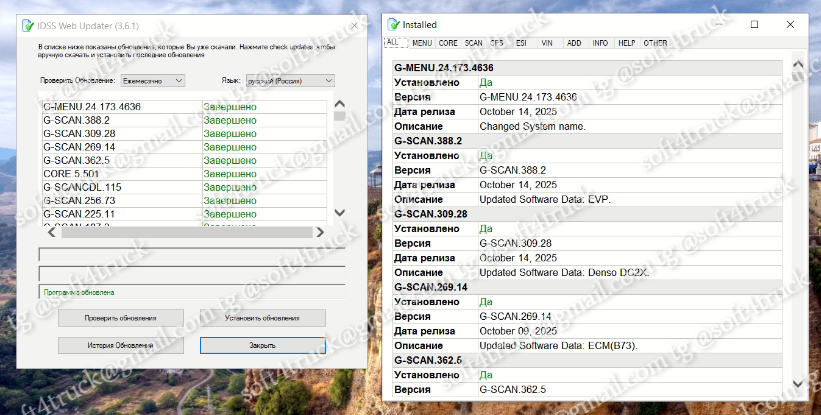Click the Installed window title icon

tap(393, 25)
